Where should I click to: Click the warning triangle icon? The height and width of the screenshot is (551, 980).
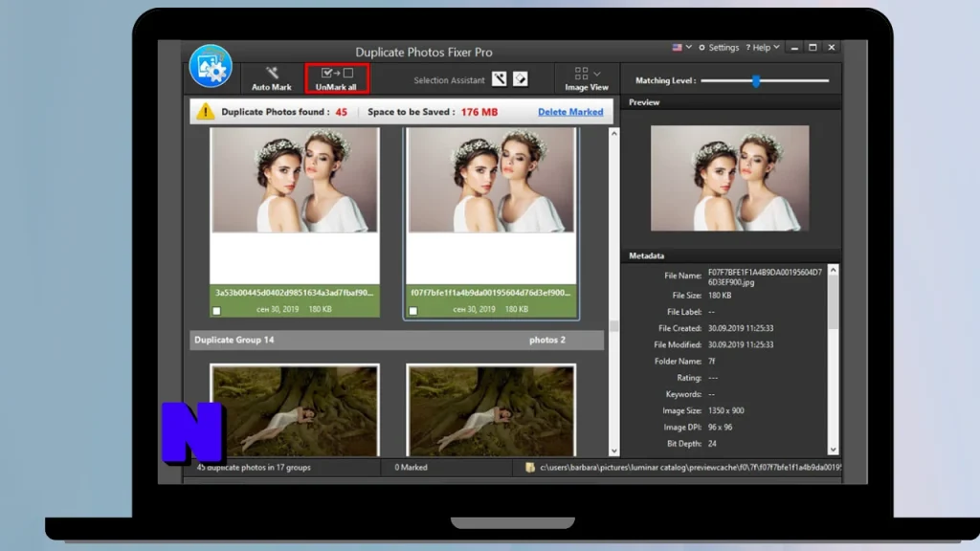(205, 112)
